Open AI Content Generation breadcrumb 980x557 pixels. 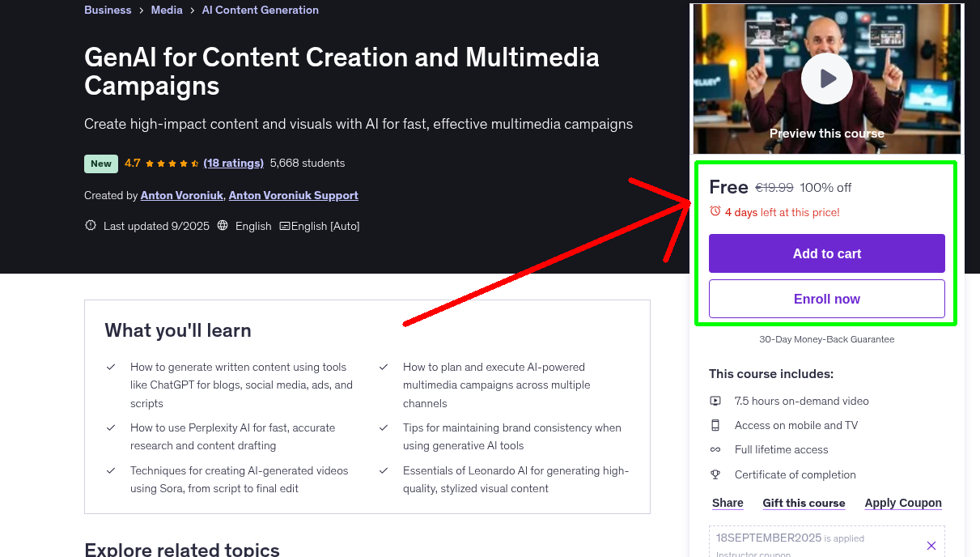click(260, 10)
